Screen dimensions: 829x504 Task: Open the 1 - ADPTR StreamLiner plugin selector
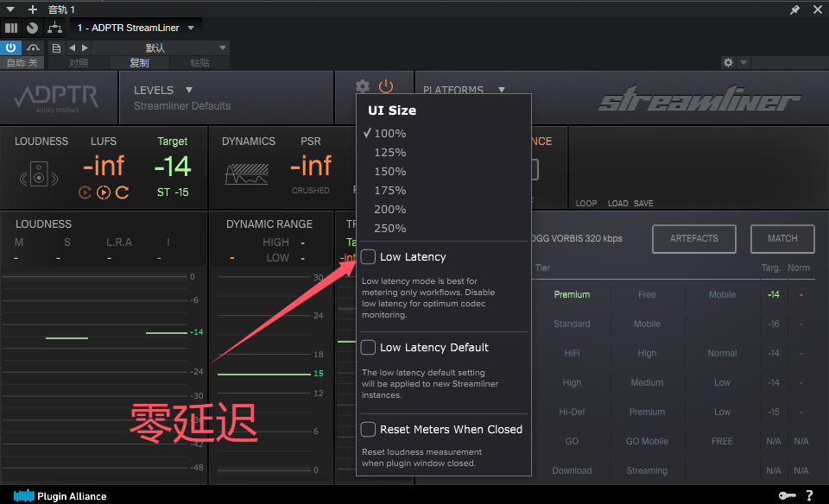tap(136, 28)
